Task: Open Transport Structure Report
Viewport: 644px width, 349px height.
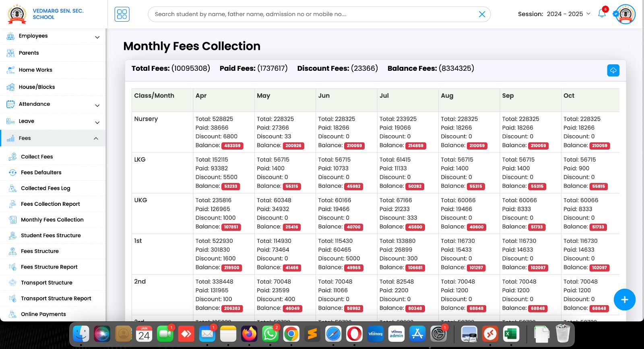Action: coord(53,298)
